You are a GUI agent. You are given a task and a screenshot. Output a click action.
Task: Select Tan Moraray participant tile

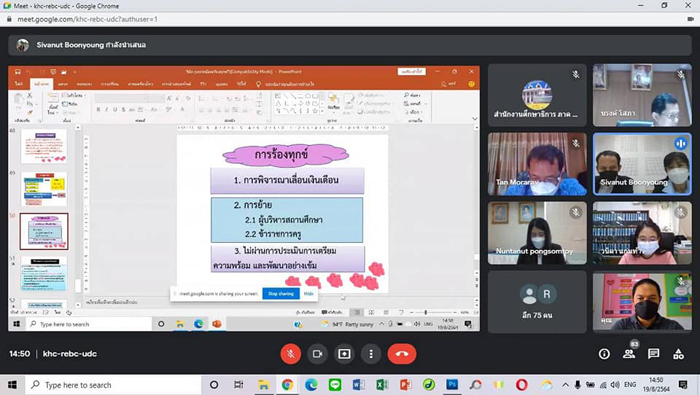coord(537,164)
